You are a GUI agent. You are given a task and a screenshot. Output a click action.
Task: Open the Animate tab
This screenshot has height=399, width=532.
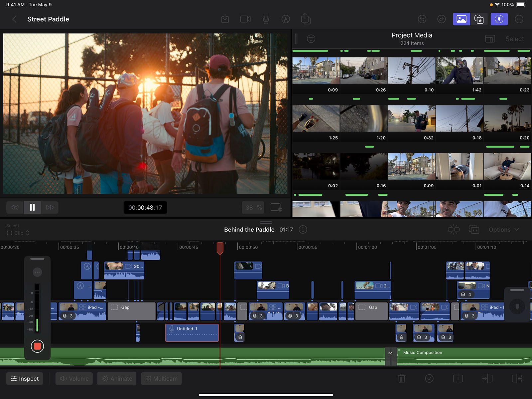117,379
